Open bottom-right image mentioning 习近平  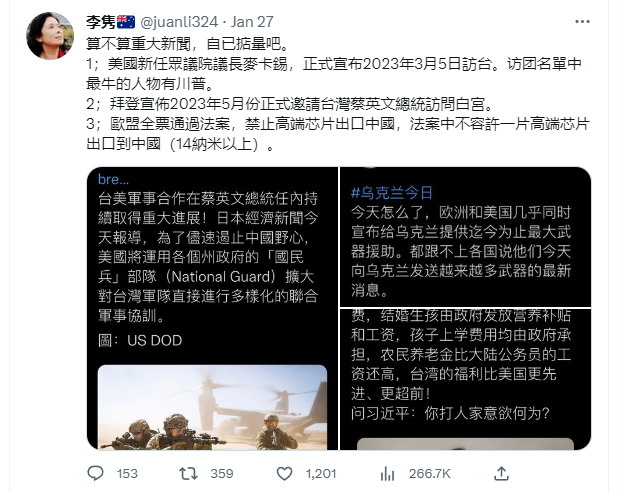[465, 379]
